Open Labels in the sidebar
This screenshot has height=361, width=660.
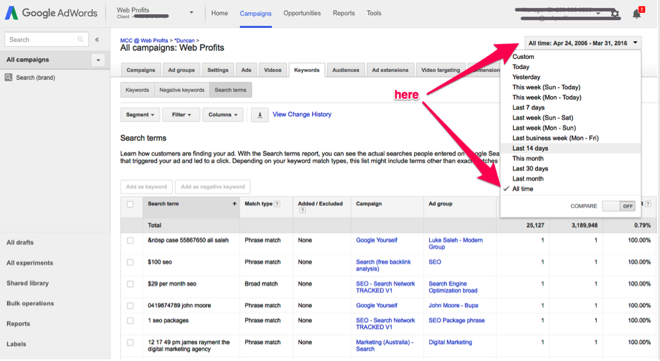(x=16, y=344)
